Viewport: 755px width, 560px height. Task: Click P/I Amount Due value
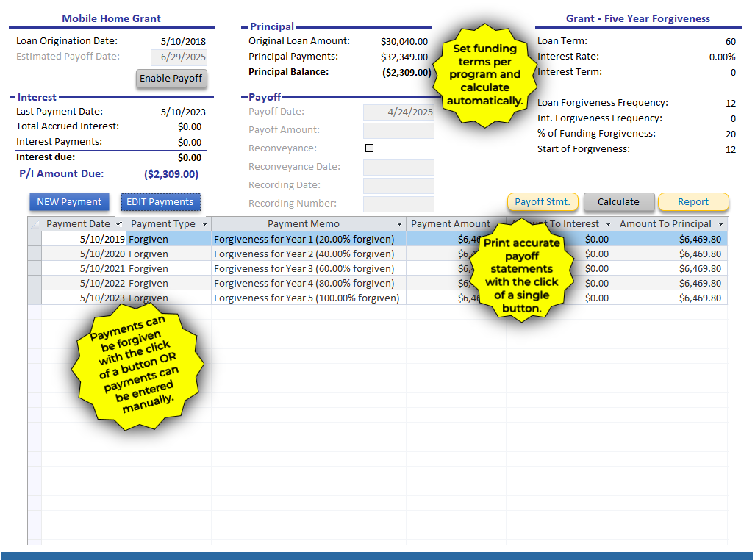click(171, 174)
